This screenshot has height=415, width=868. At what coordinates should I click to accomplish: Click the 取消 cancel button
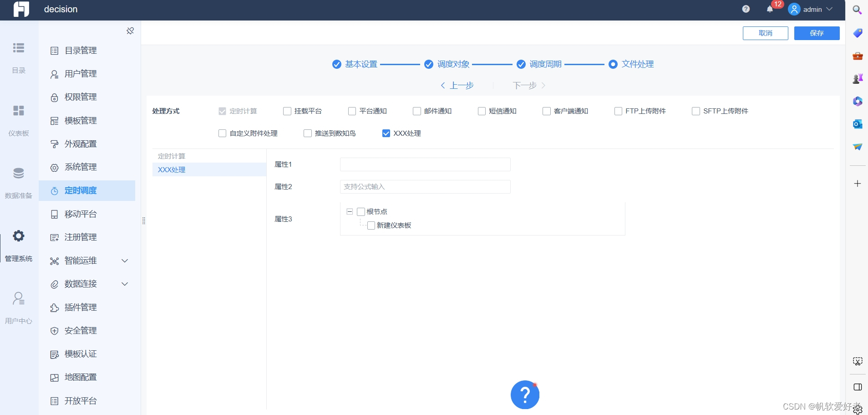[x=766, y=33]
